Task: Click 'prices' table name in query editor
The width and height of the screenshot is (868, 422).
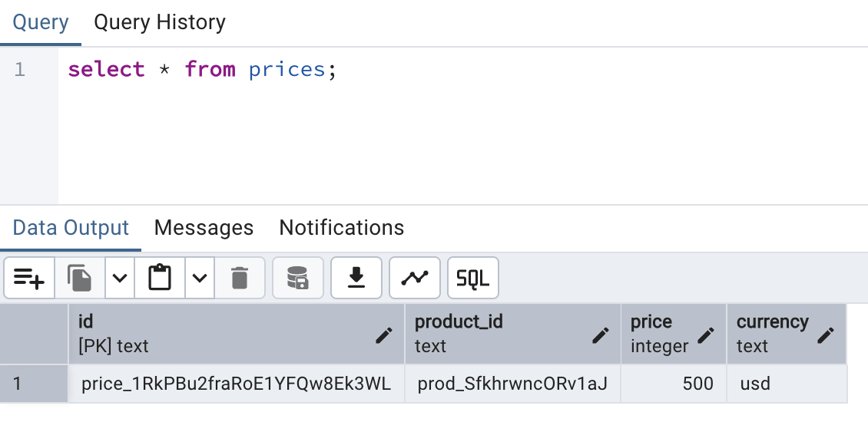Action: click(x=287, y=70)
